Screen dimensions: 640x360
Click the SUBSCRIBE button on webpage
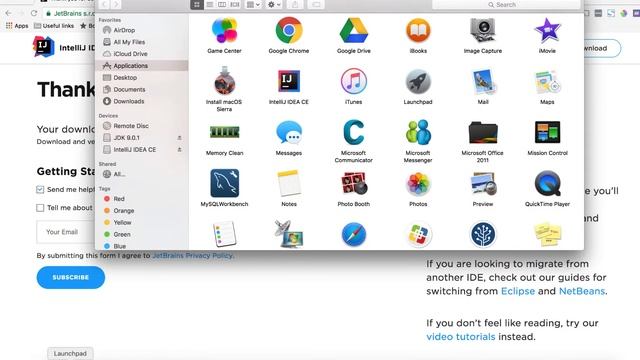click(71, 277)
